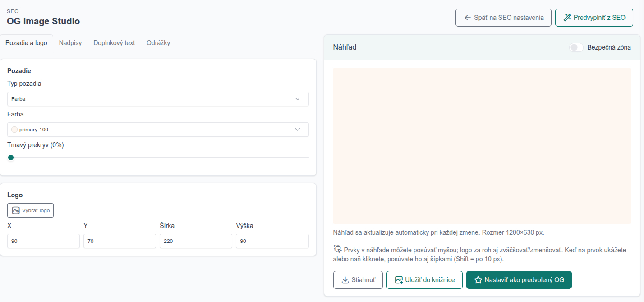Download image with Stiahnuť

358,280
